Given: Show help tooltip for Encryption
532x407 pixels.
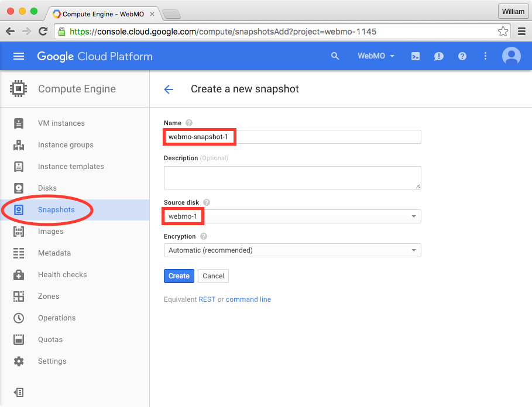Looking at the screenshot, I should 203,236.
